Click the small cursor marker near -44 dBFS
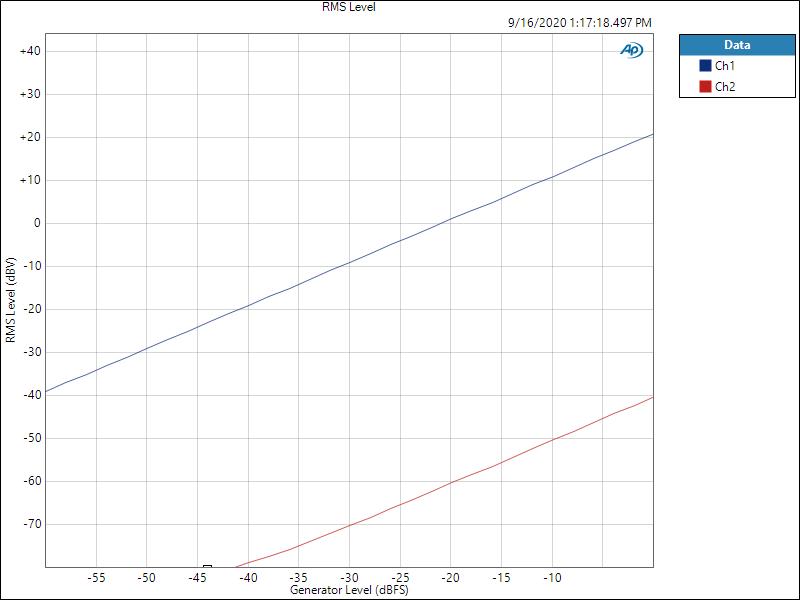This screenshot has width=800, height=600. [207, 566]
